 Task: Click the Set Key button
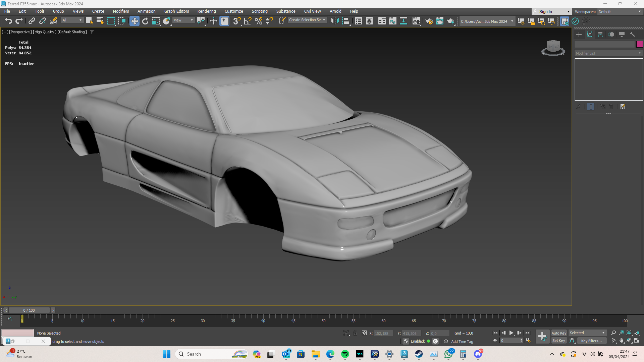[558, 341]
